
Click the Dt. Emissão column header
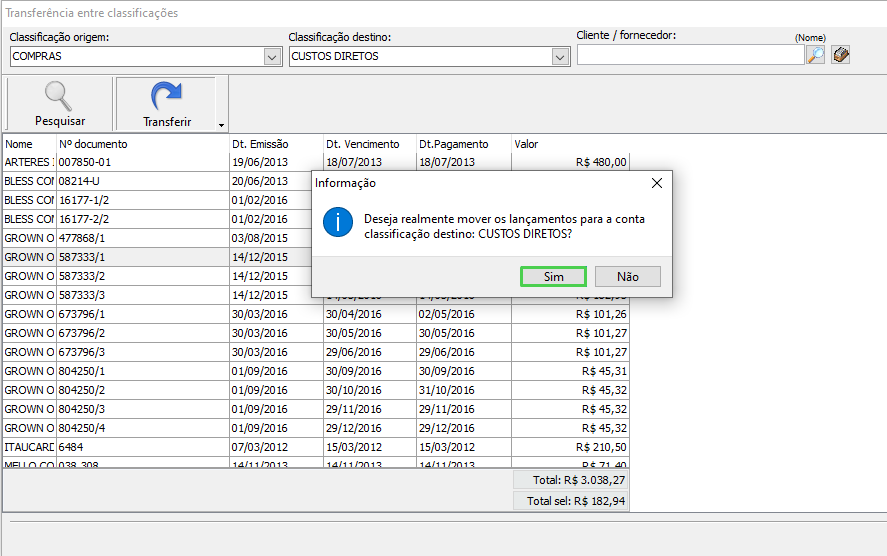276,144
